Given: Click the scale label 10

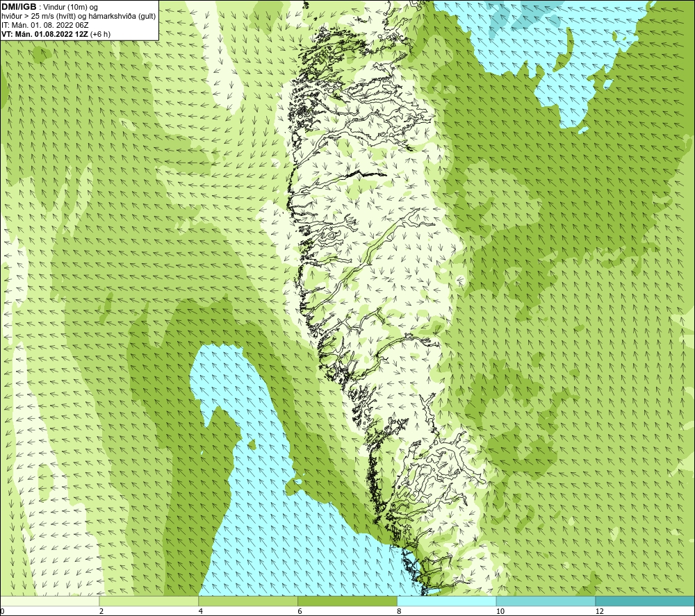Looking at the screenshot, I should 500,611.
